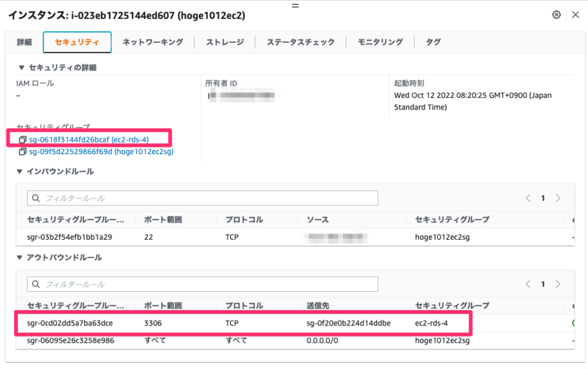Viewport: 588px width, 375px height.
Task: Open the panel settings gear icon
Action: coord(557,15)
